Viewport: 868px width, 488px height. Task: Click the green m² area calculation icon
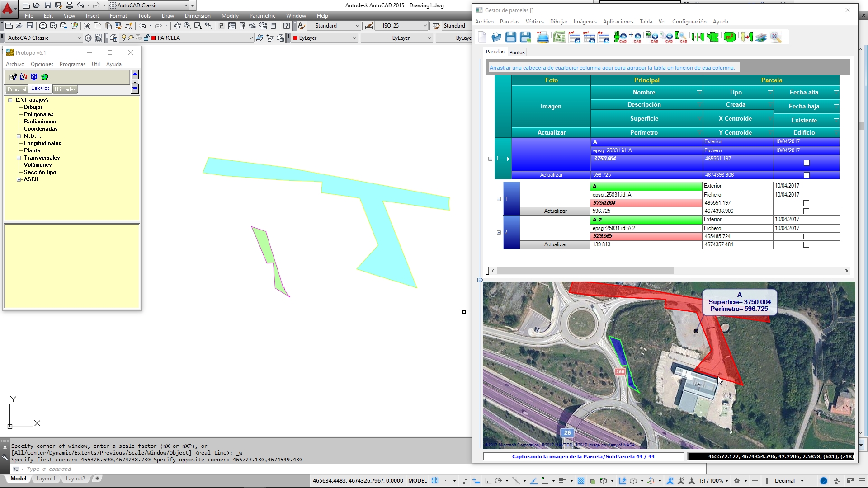(x=729, y=38)
